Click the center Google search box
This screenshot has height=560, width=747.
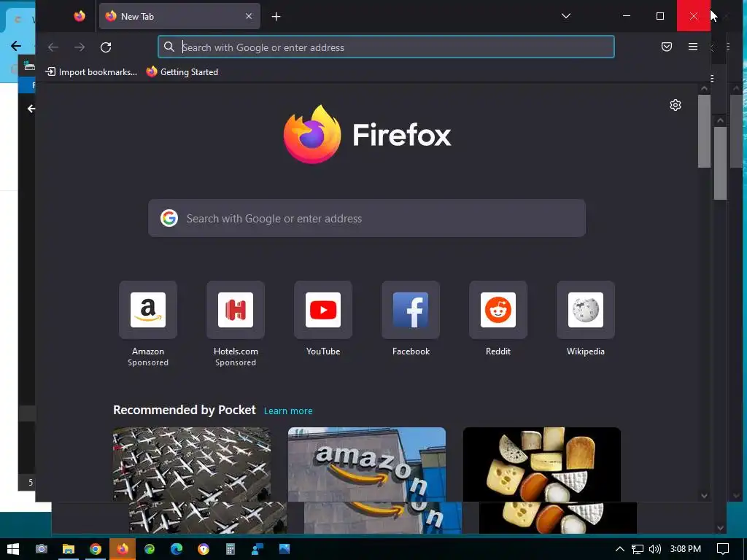[367, 218]
